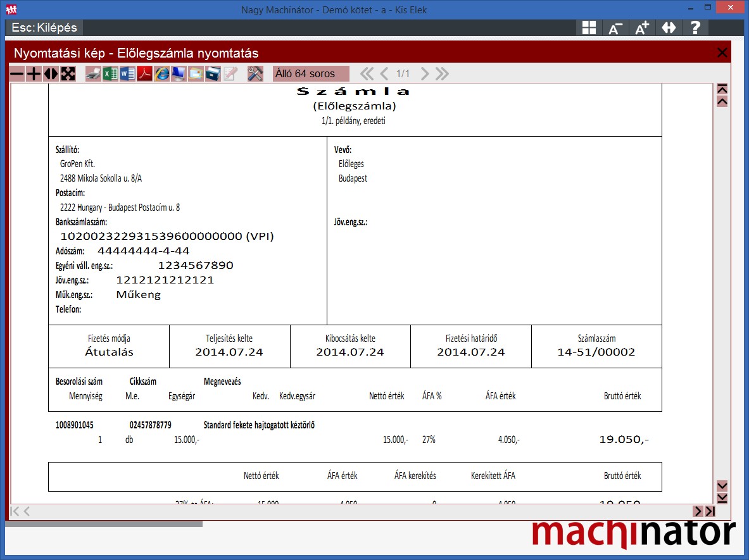Zoom out with the minus icon
The image size is (749, 560).
(x=16, y=73)
